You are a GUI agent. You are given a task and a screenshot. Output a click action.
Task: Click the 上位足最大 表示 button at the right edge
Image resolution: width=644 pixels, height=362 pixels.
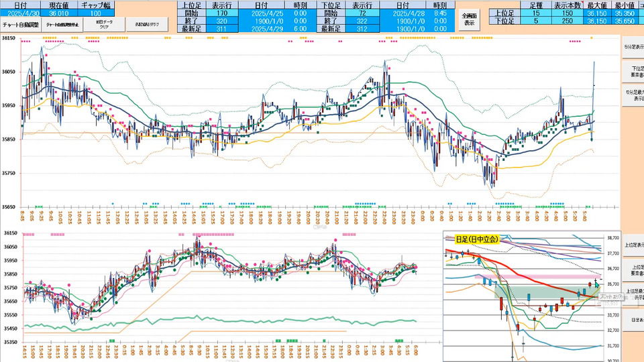click(x=633, y=294)
